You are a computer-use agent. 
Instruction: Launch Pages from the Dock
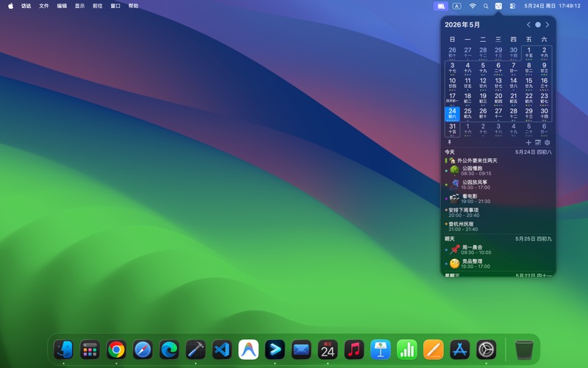point(434,350)
